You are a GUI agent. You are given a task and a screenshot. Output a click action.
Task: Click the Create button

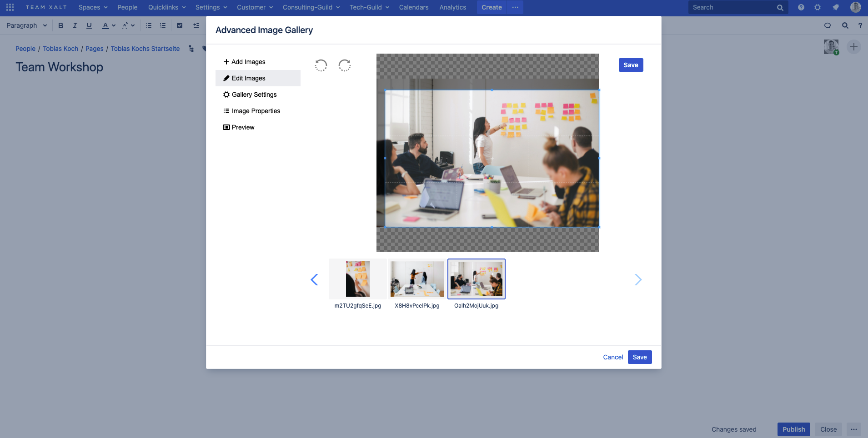pyautogui.click(x=492, y=7)
